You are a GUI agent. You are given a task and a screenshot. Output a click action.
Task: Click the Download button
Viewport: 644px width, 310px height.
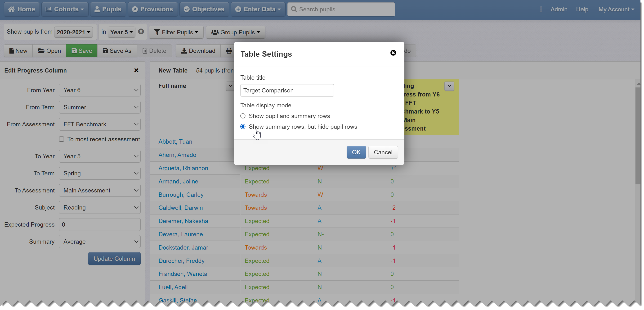point(198,51)
